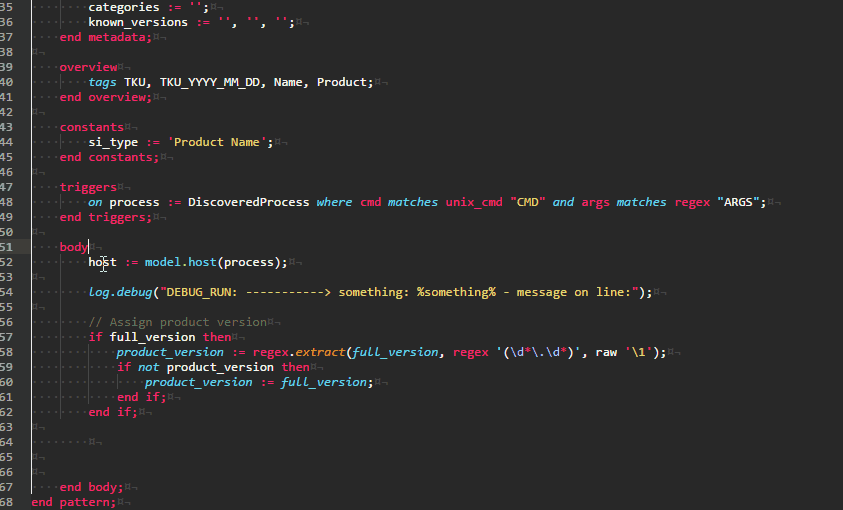Click the "CMD" string literal
This screenshot has height=510, width=843.
[527, 203]
